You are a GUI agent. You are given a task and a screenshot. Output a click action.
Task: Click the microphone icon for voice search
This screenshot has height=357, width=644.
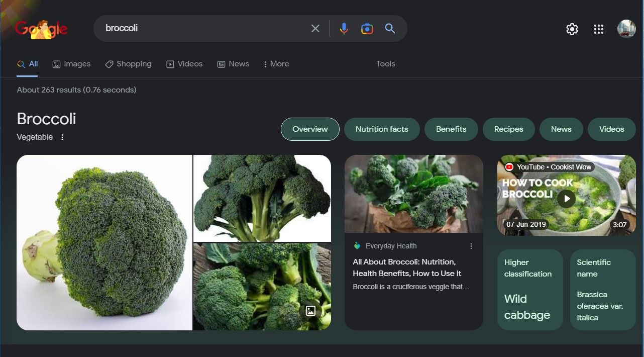pos(344,29)
